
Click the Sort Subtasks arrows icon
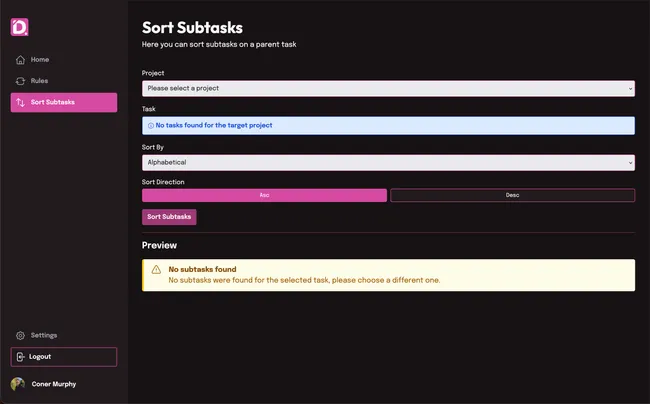point(20,102)
